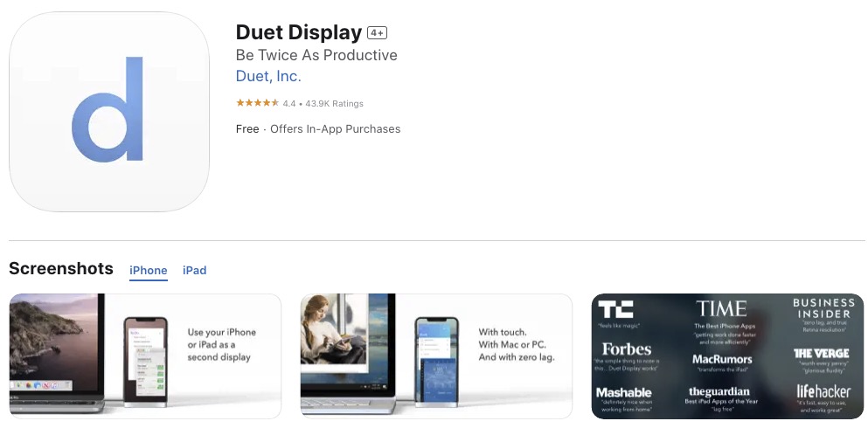Click the lifehacker logo

pyautogui.click(x=823, y=391)
